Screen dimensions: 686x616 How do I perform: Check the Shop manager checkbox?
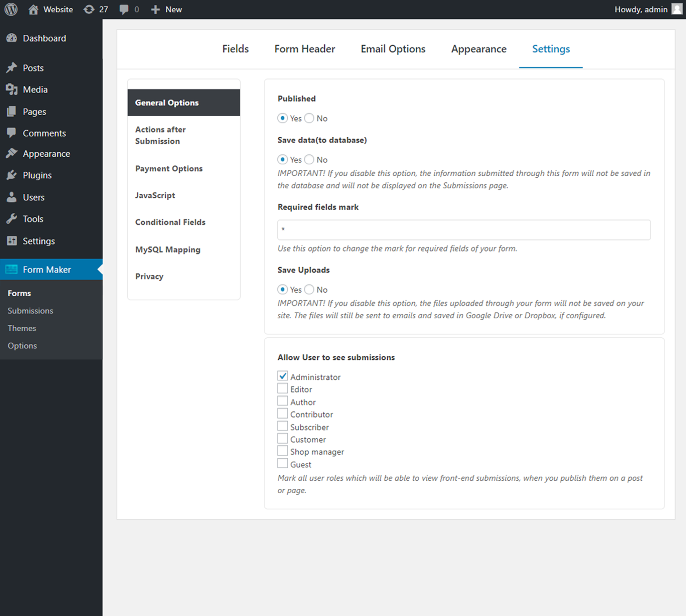282,451
